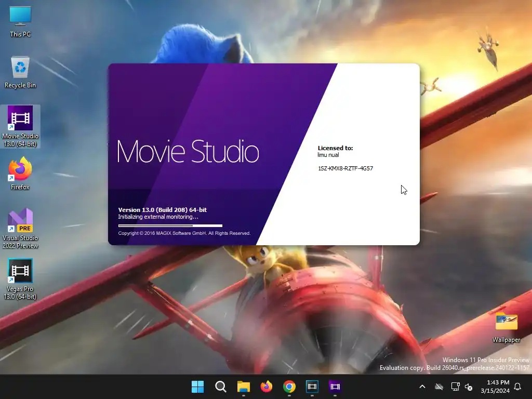Click the MAGIX copyright notice text
532x399 pixels.
click(x=184, y=233)
